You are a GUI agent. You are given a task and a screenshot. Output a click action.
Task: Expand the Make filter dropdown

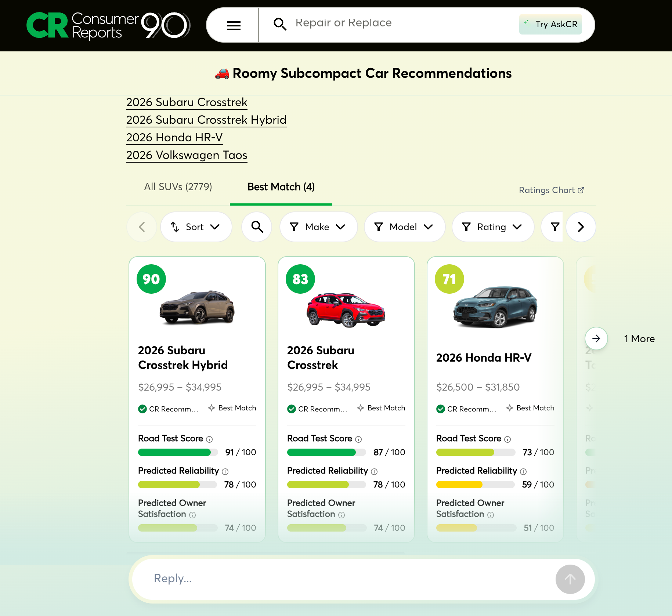coord(318,227)
